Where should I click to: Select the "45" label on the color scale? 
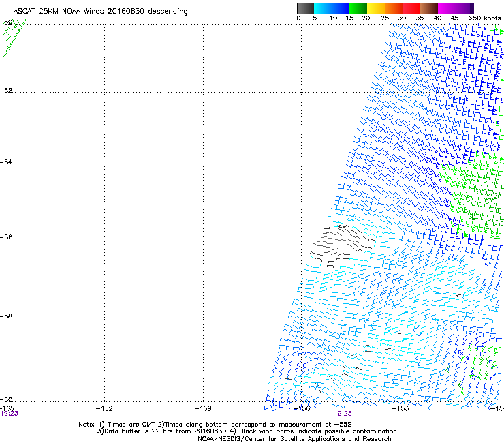pyautogui.click(x=454, y=18)
